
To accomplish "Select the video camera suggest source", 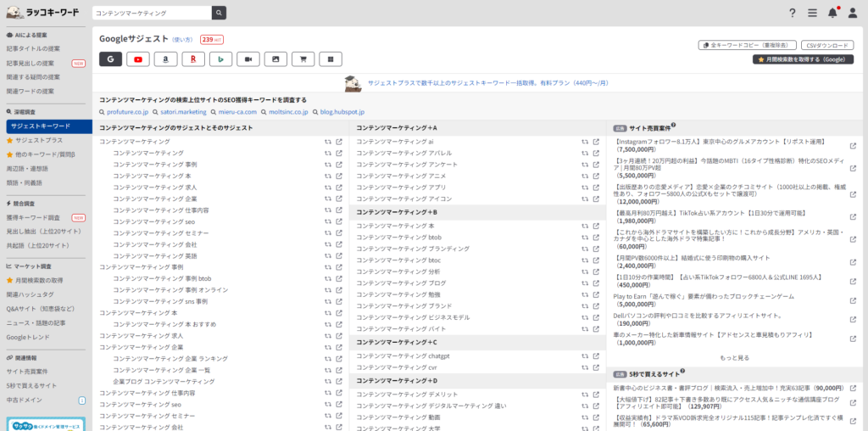I will (x=248, y=59).
